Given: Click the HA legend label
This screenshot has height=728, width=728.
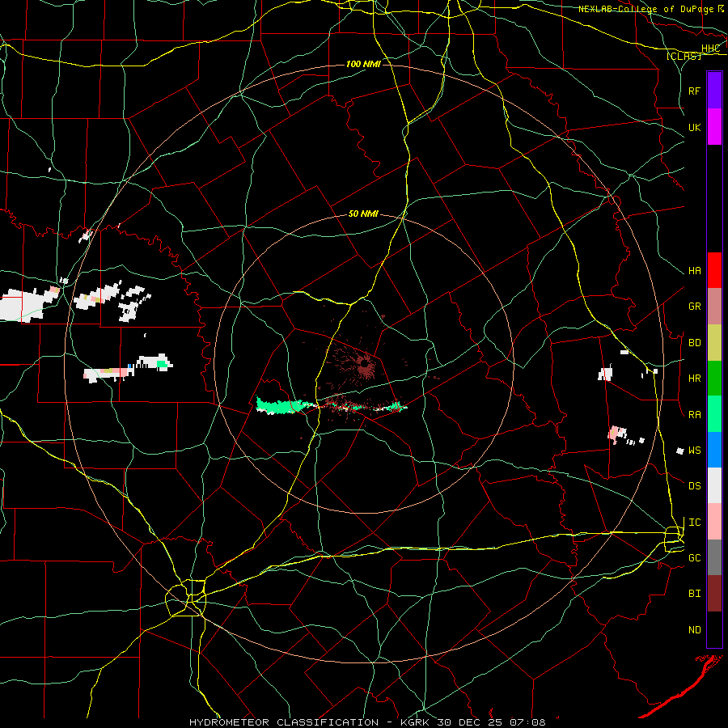Looking at the screenshot, I should 694,271.
